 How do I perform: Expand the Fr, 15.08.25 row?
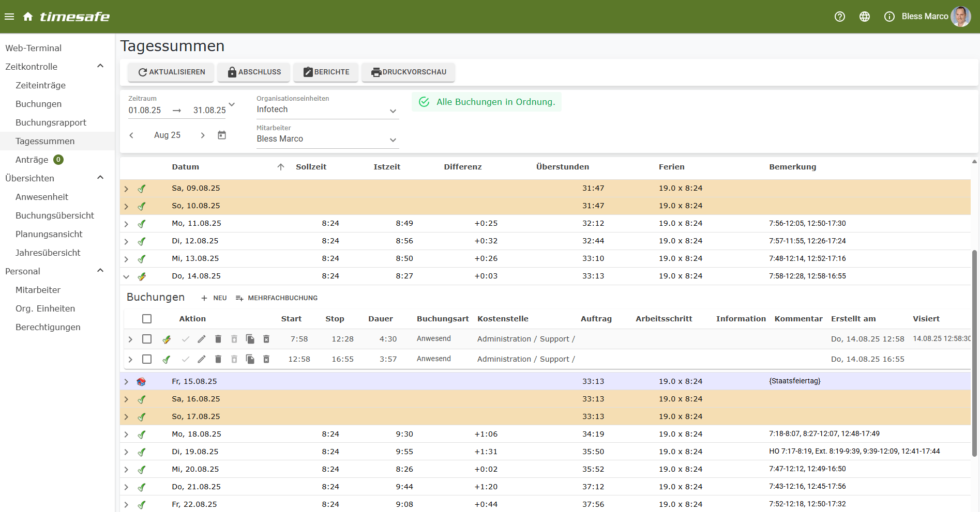[x=126, y=382]
